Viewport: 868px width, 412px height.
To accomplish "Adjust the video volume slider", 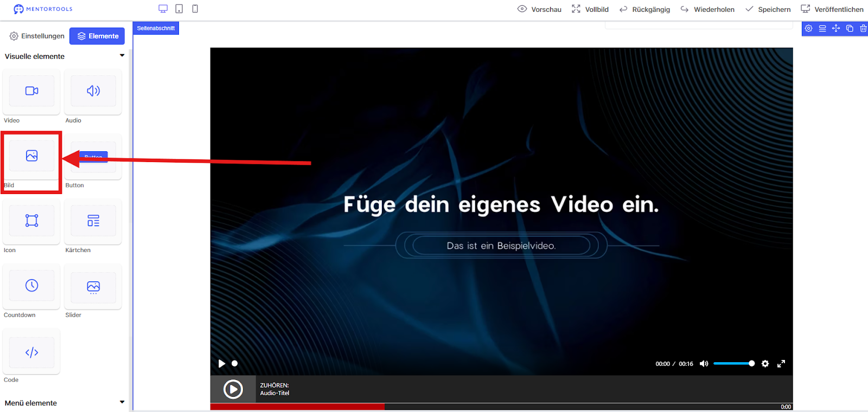I will (734, 364).
